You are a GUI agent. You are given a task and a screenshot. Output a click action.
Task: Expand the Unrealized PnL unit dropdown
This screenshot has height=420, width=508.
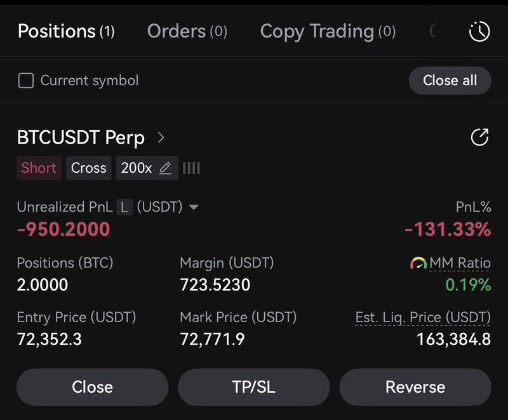coord(194,207)
